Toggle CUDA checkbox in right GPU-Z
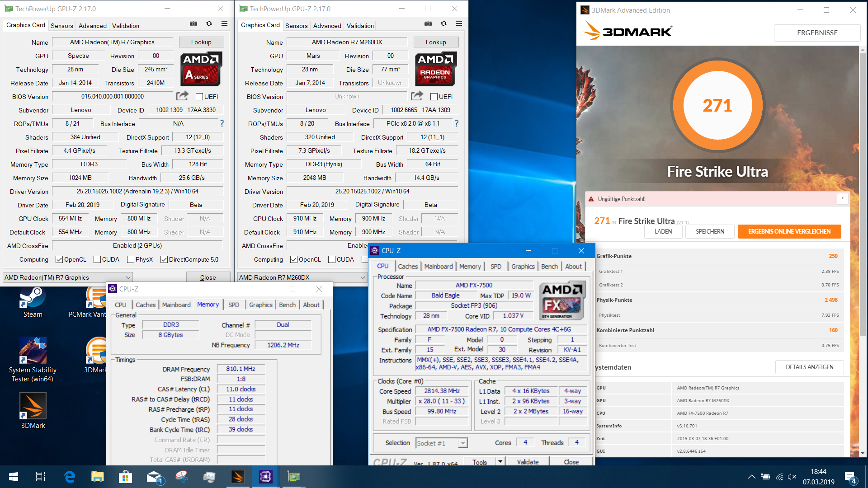The height and width of the screenshot is (488, 868). (x=332, y=259)
